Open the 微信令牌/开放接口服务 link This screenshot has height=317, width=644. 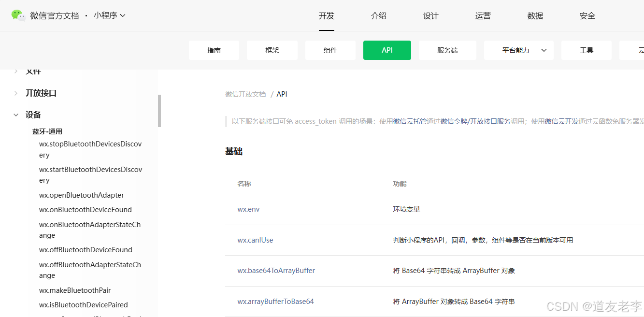point(475,121)
